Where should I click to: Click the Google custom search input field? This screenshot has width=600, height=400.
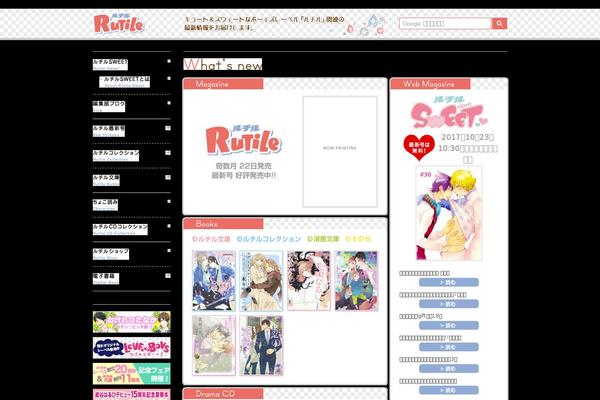tap(445, 24)
